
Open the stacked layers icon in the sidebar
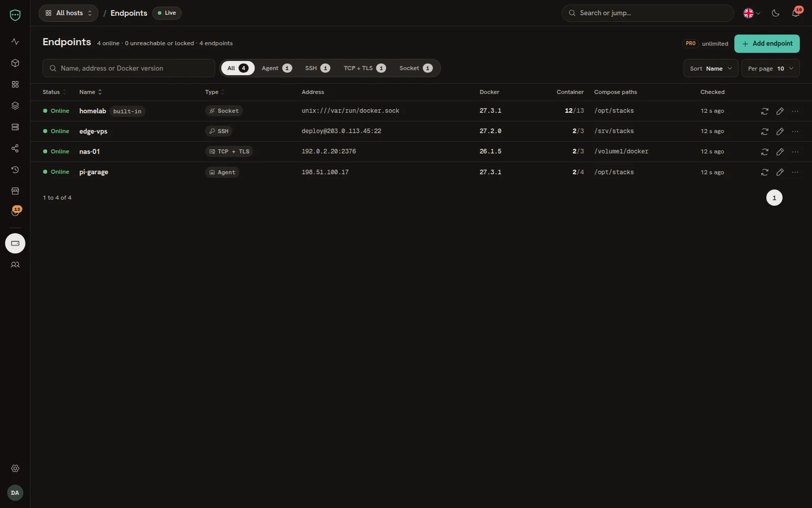pyautogui.click(x=15, y=106)
